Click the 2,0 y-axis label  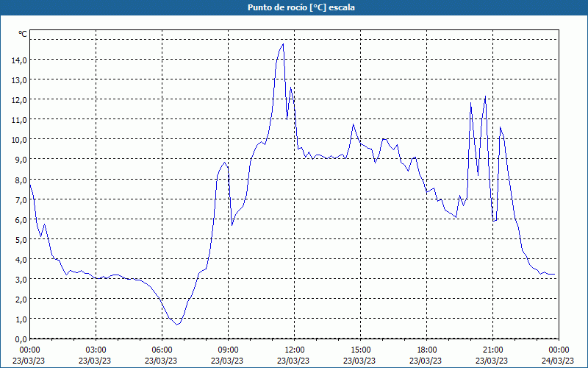[x=21, y=299]
